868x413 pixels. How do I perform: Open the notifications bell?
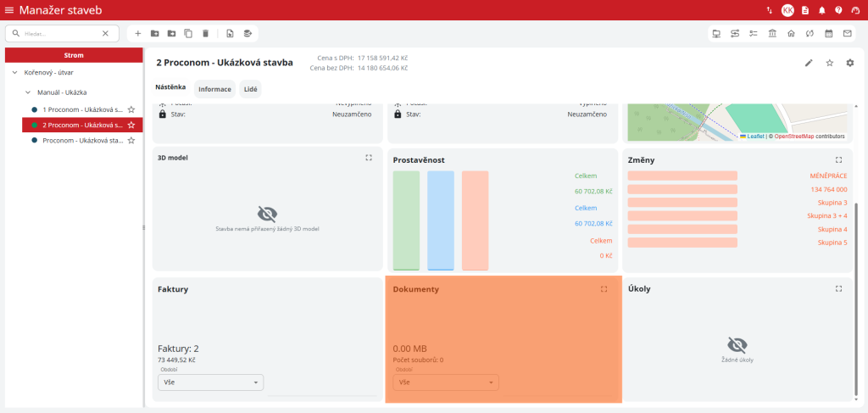click(x=821, y=10)
